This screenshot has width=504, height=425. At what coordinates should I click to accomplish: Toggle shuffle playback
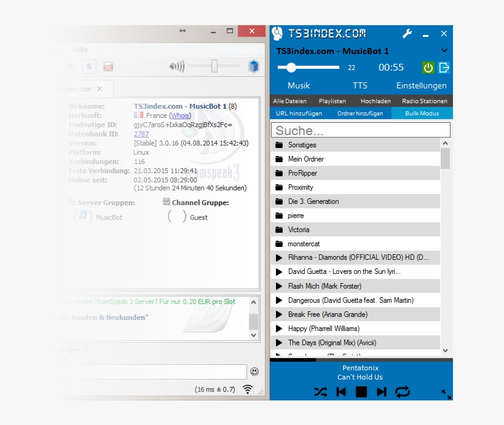(320, 392)
